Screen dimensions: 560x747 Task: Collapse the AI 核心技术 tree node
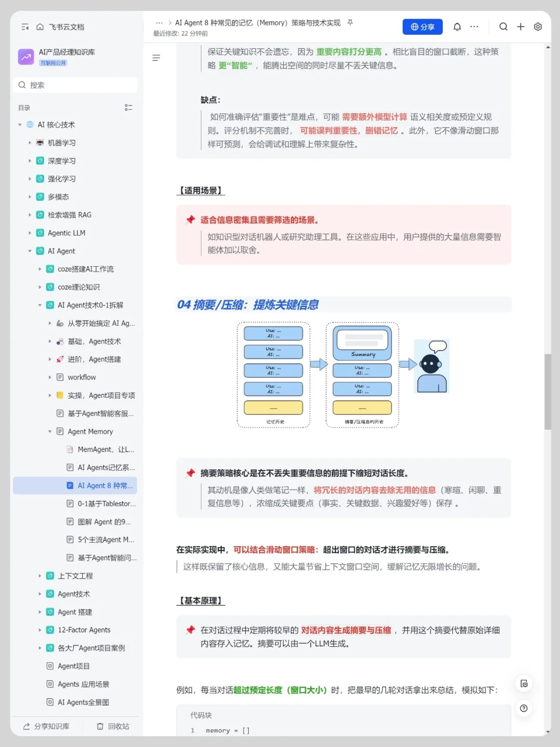20,125
